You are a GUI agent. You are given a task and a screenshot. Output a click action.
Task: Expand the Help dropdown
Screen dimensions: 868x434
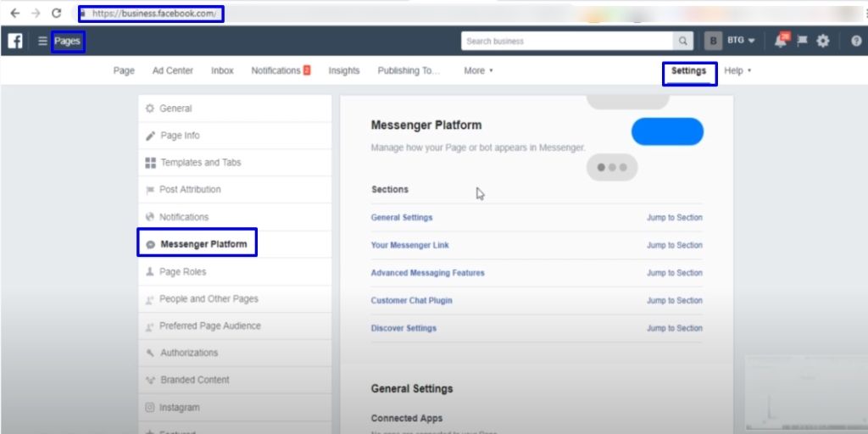737,71
